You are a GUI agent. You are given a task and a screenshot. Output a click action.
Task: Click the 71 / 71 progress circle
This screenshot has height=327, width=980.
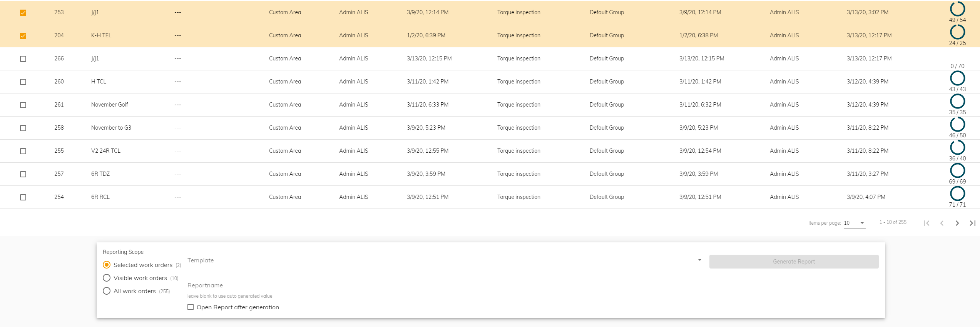tap(957, 194)
